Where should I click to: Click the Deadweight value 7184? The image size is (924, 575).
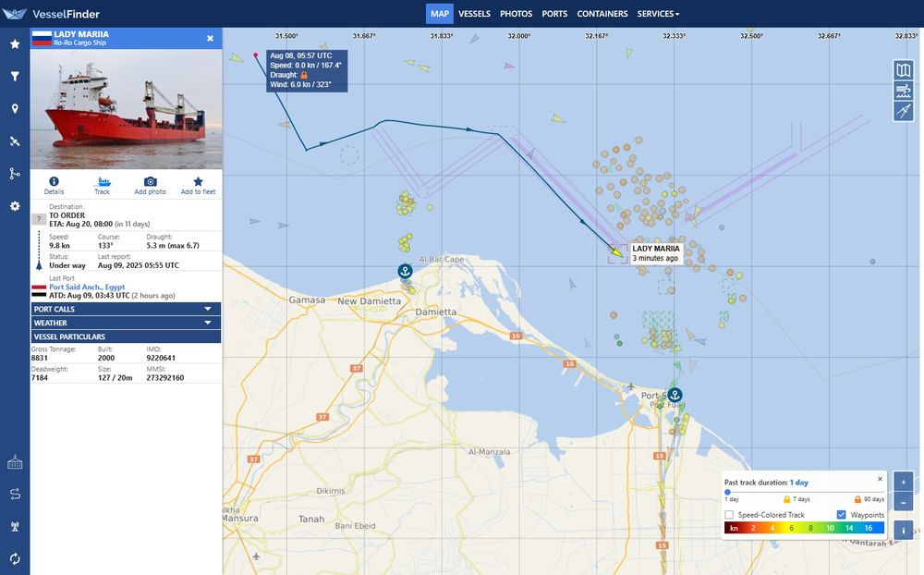pos(40,378)
